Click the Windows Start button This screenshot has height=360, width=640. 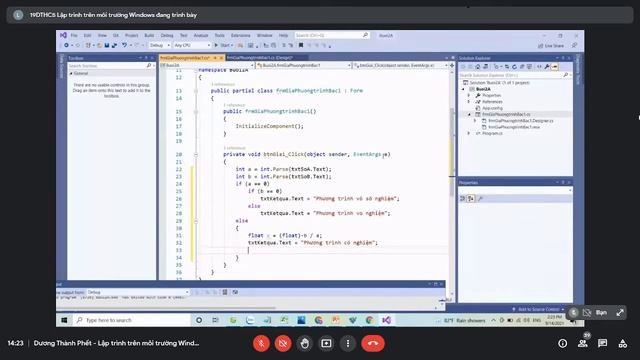click(x=64, y=320)
